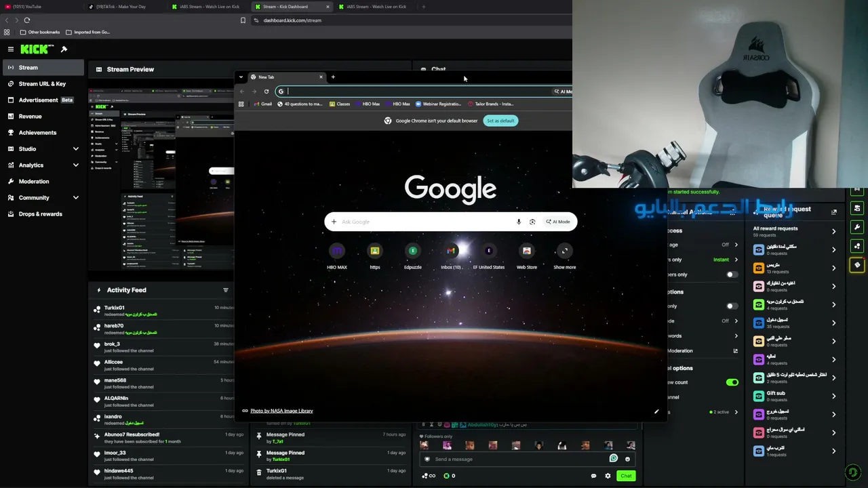Open Stream URL & Key in the sidebar
868x488 pixels.
42,84
